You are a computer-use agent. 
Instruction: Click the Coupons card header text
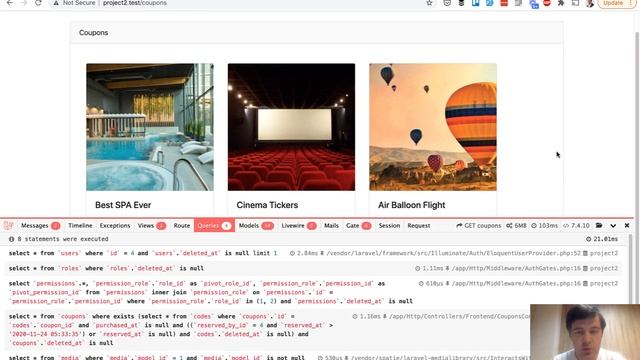point(93,33)
